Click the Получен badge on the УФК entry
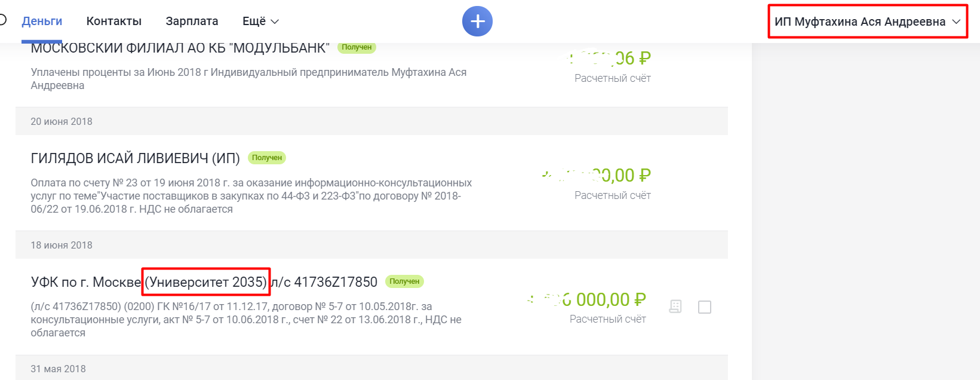 (x=404, y=281)
